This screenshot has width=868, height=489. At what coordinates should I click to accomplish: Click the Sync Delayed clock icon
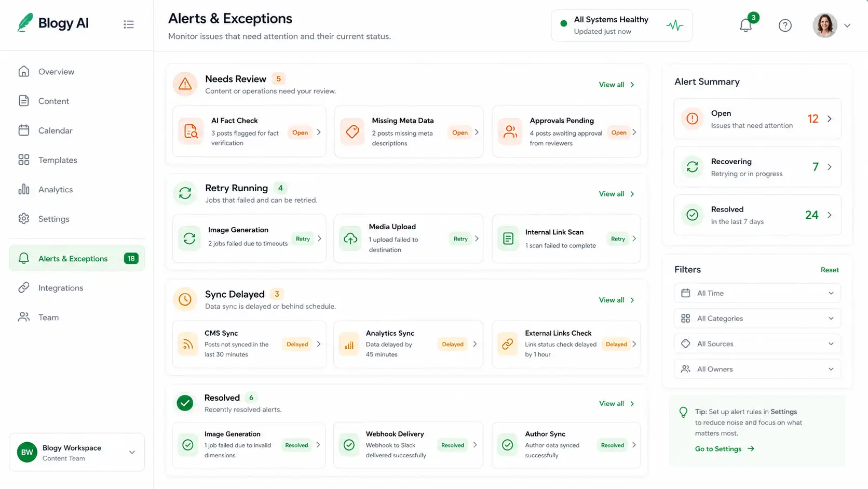(x=185, y=299)
